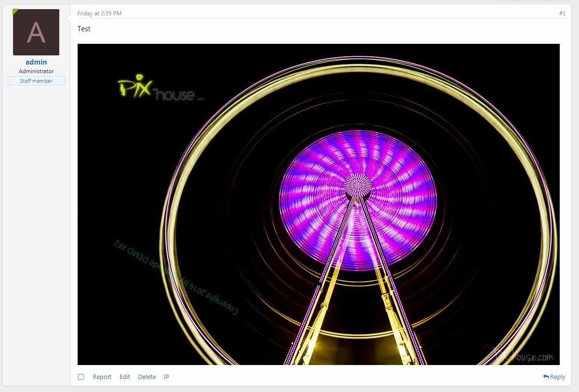Click the Reply text link
This screenshot has width=579, height=392.
tap(557, 377)
